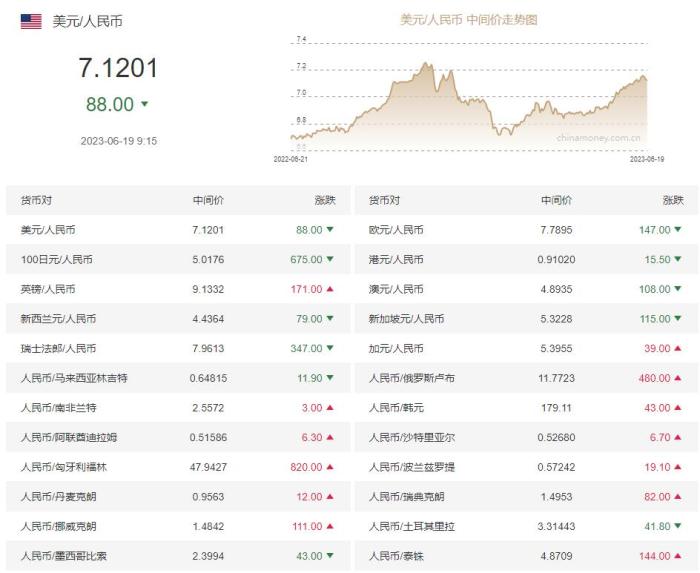Click the peak of the trend chart

pos(425,64)
